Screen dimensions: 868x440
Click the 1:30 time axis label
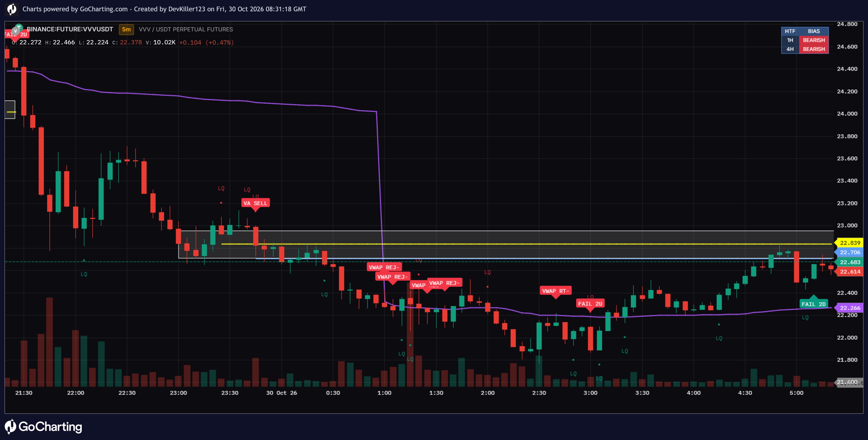click(x=436, y=393)
